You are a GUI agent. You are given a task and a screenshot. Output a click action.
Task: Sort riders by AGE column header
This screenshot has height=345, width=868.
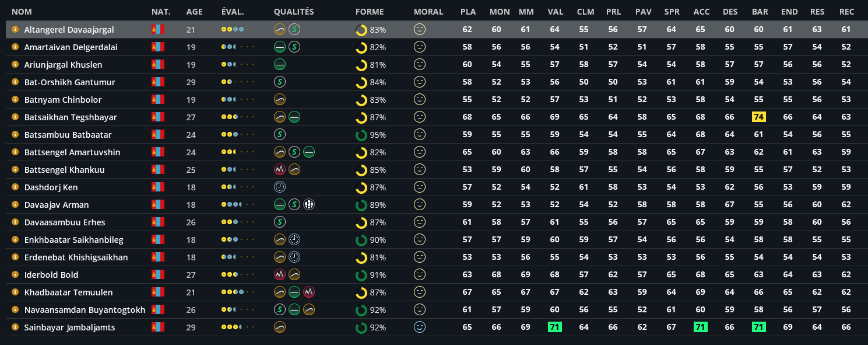195,12
